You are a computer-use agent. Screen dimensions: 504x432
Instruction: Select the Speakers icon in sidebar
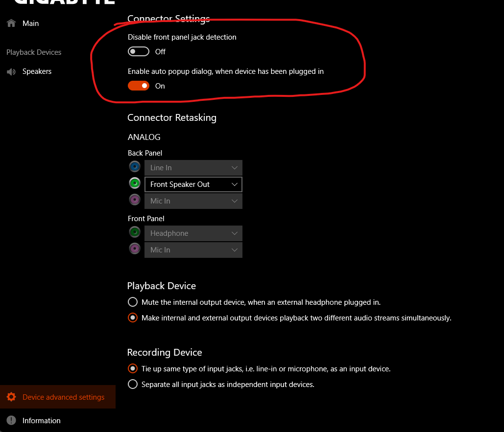point(11,71)
